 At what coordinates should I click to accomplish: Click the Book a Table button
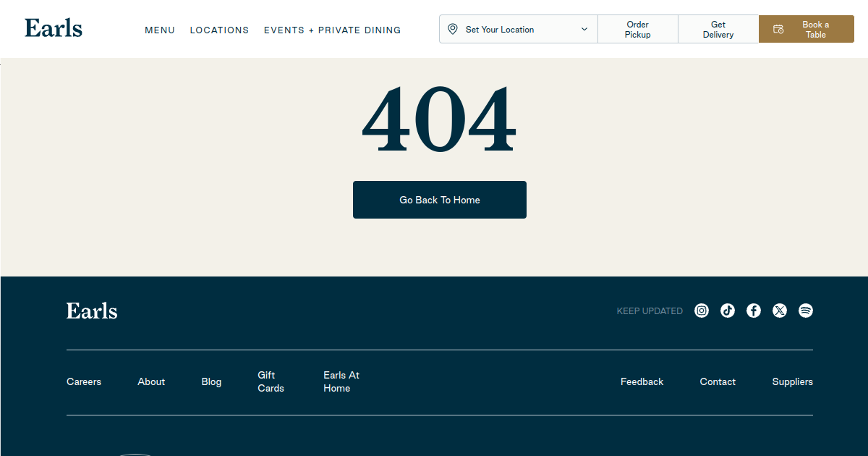tap(807, 29)
